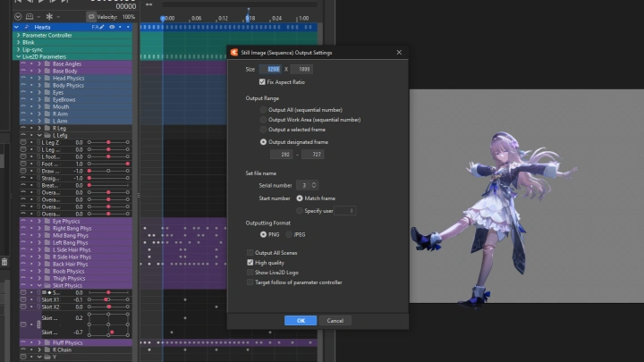This screenshot has width=644, height=362.
Task: Open the snowflake icon dropdown arrow
Action: click(58, 17)
